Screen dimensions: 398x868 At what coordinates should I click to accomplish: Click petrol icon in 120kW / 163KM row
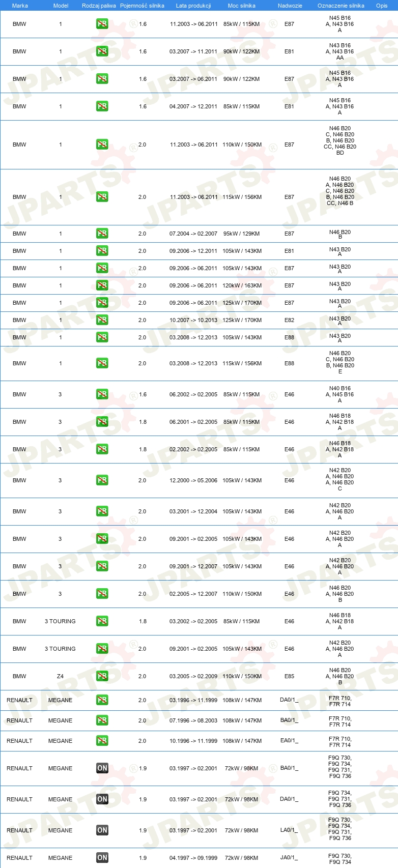[x=102, y=285]
